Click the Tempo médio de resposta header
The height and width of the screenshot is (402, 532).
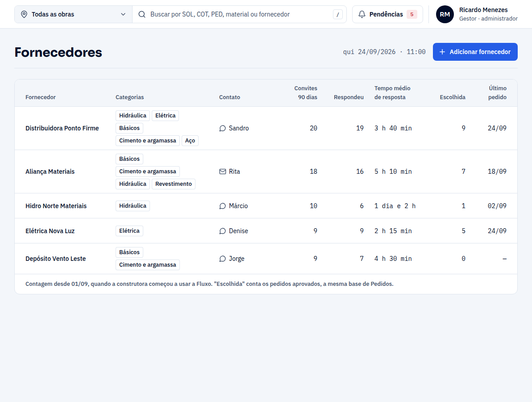point(392,93)
